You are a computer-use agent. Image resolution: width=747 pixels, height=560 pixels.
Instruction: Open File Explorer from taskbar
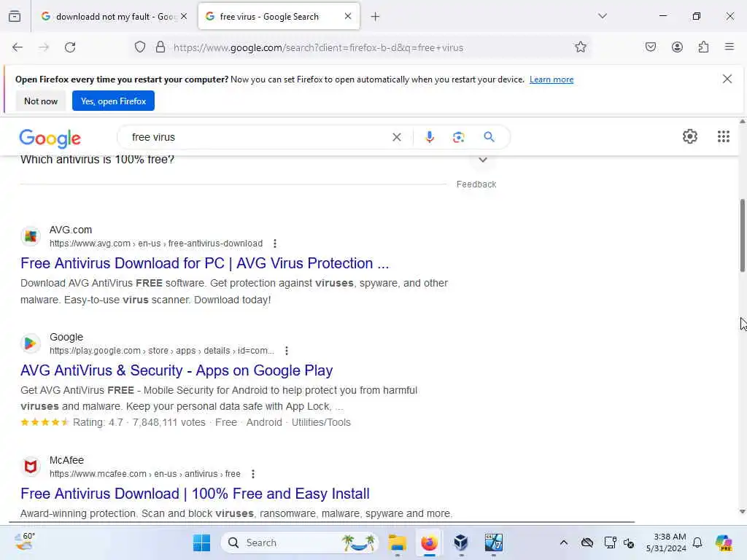tap(397, 542)
